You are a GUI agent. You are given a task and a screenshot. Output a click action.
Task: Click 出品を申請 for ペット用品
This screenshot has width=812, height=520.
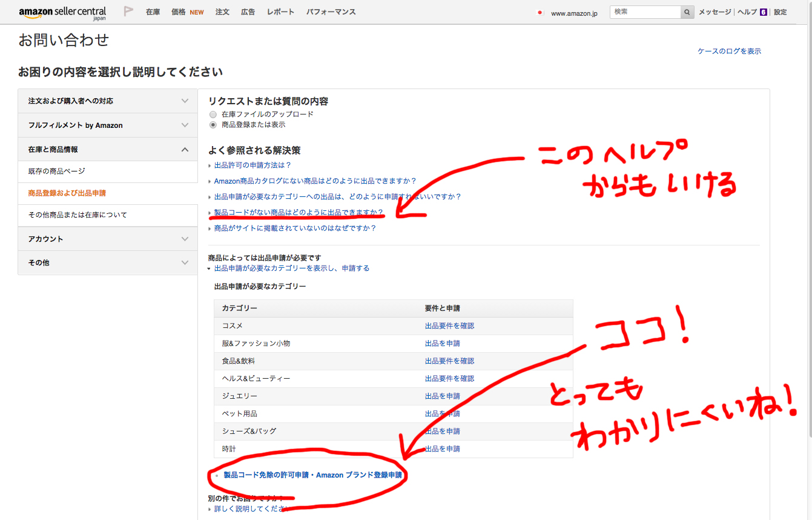[x=442, y=413]
